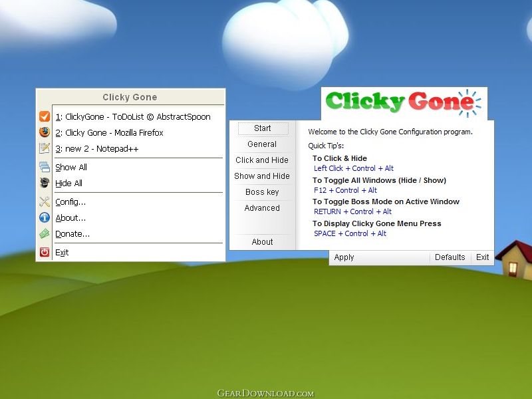Click the orange ToDoList checkmark icon
The width and height of the screenshot is (532, 399).
45,116
